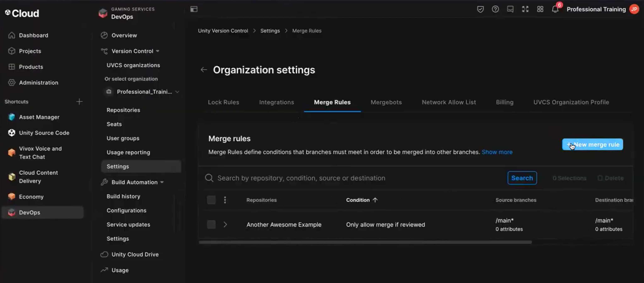The image size is (644, 283).
Task: Open the shield security icon
Action: coord(480,9)
